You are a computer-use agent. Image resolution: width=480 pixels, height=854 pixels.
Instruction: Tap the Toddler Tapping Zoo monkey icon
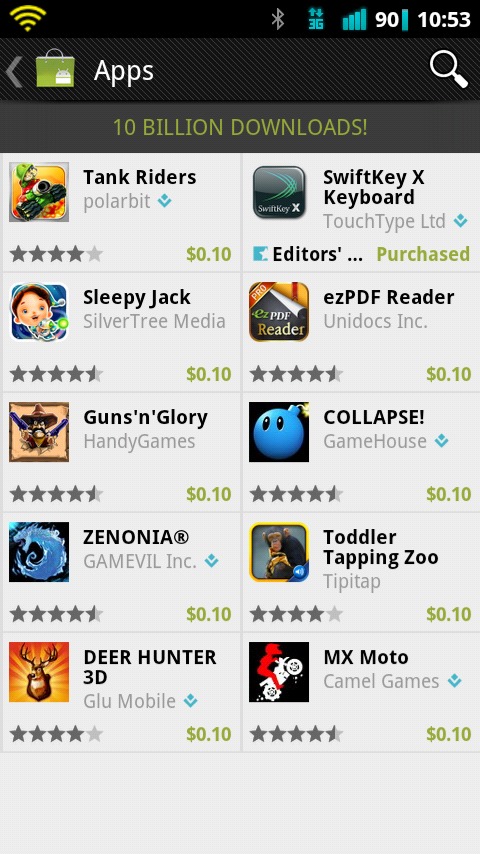279,552
